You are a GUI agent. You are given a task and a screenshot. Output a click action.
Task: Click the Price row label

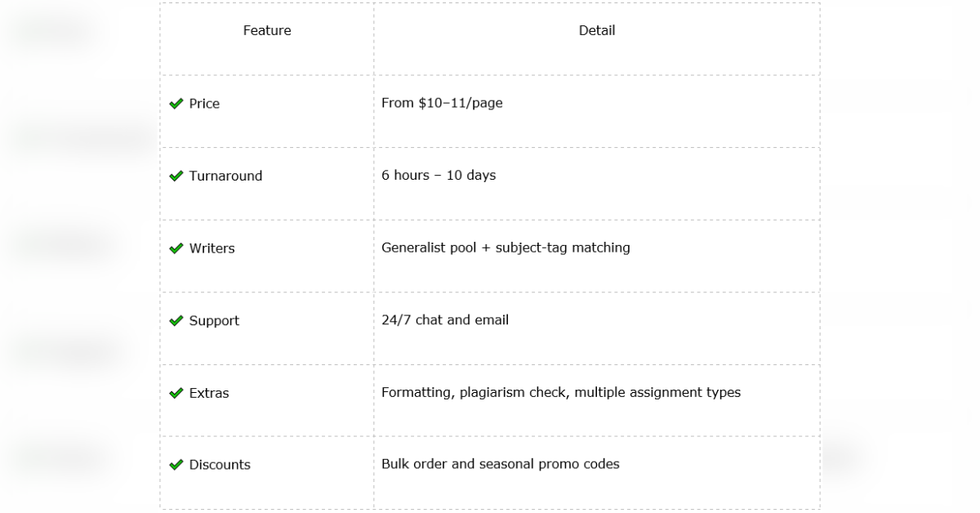[x=204, y=104]
